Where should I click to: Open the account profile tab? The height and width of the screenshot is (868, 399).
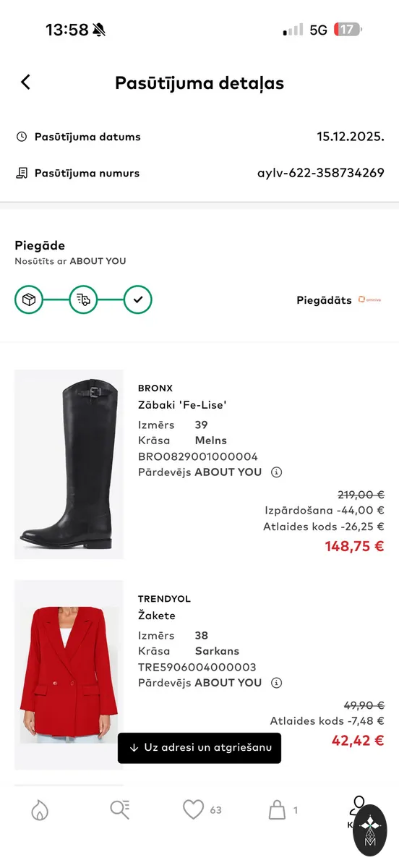(357, 810)
